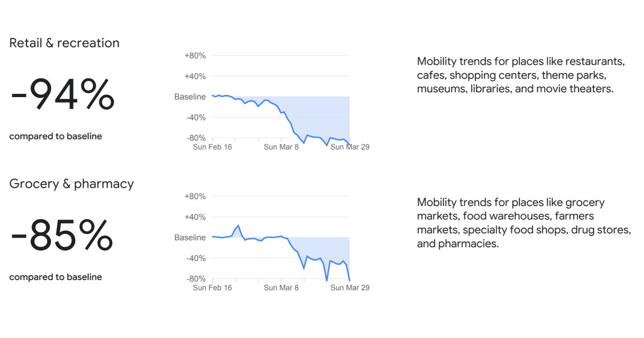The height and width of the screenshot is (338, 644).
Task: Select "Sun Mar 8" on Retail chart axis
Action: click(281, 147)
